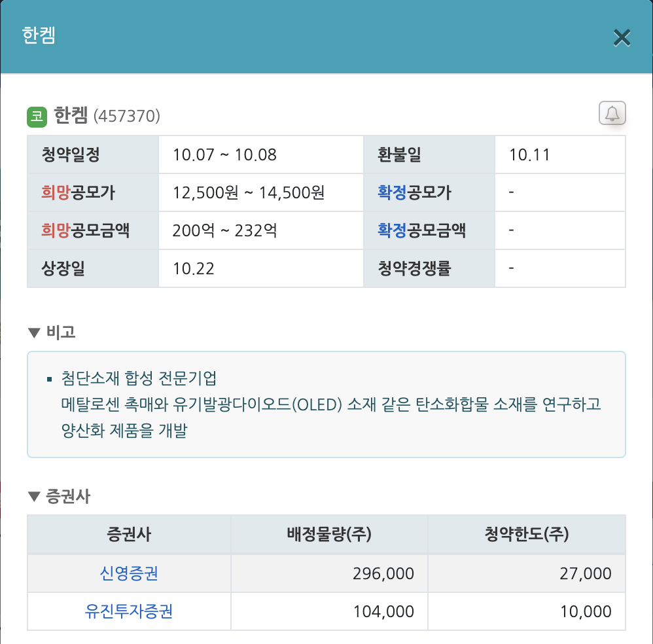Click the allocation value 296,000

(383, 573)
